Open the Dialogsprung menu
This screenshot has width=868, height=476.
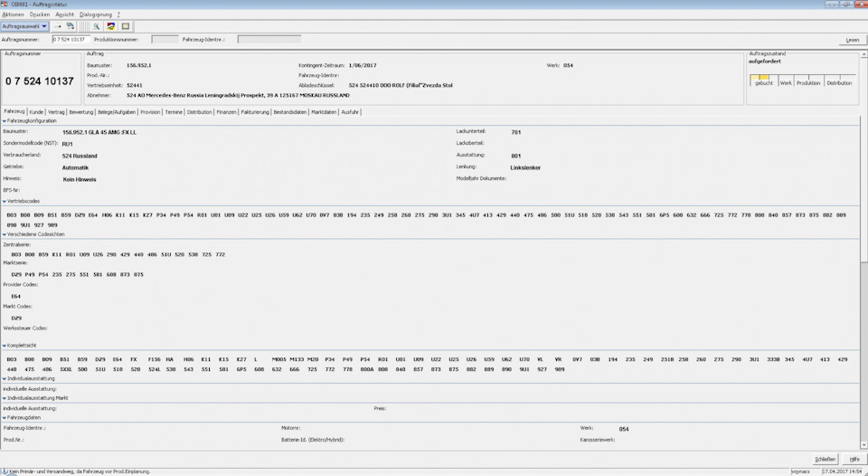pyautogui.click(x=96, y=14)
